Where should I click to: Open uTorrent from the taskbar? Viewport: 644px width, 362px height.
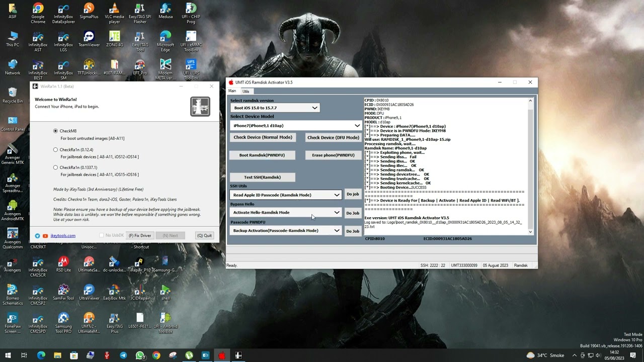pos(189,355)
